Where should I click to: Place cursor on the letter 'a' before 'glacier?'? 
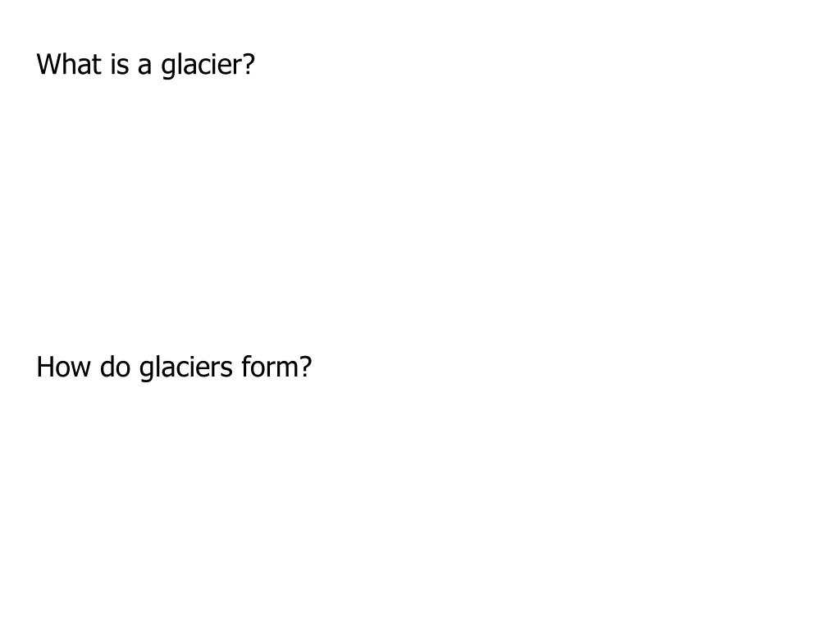144,66
